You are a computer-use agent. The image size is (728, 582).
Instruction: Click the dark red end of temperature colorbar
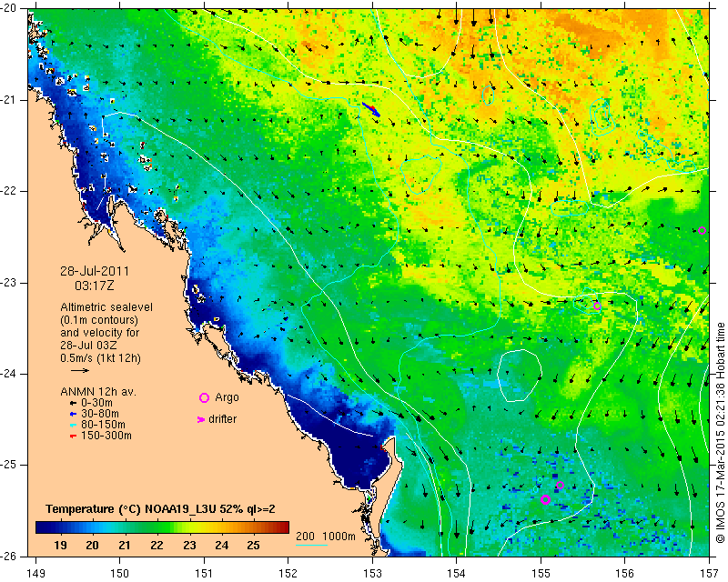(x=283, y=527)
